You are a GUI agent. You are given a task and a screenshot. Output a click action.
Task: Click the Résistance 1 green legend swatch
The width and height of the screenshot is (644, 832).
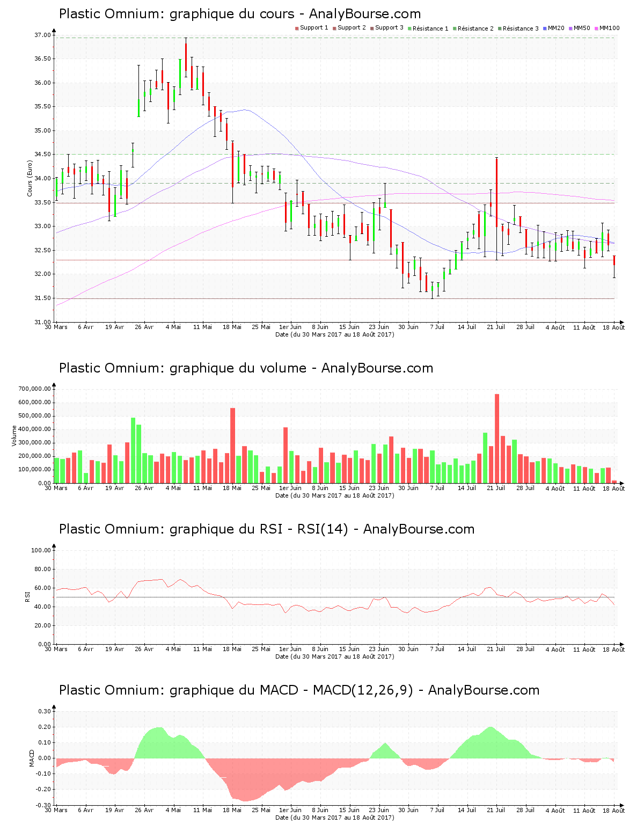[409, 28]
